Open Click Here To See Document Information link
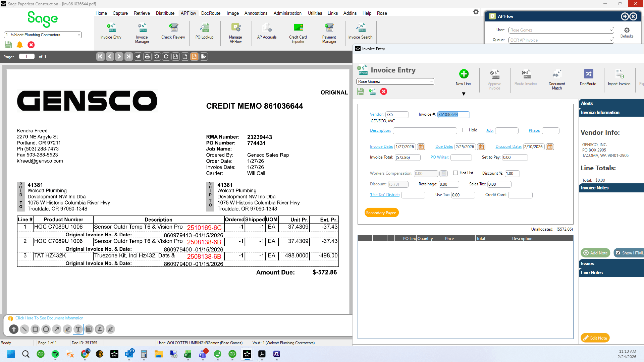The width and height of the screenshot is (644, 362). coord(49,318)
